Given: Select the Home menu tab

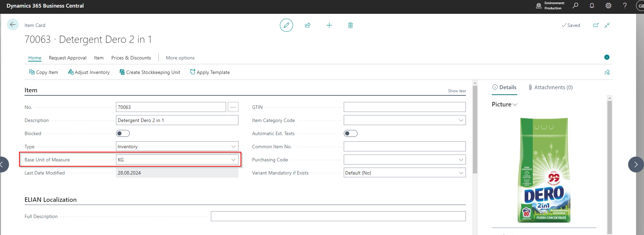Looking at the screenshot, I should point(35,58).
